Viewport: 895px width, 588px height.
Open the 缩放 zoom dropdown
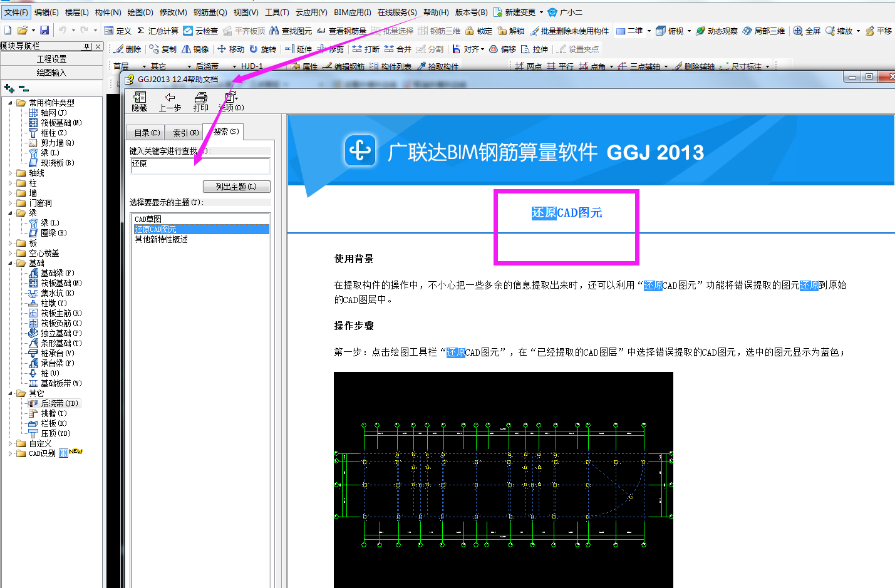click(858, 31)
